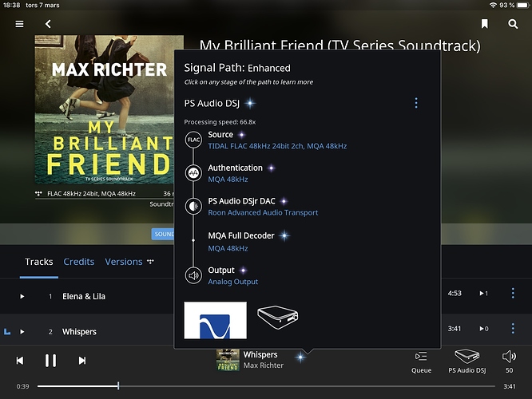Click the Analog Output link
The height and width of the screenshot is (399, 532).
232,282
